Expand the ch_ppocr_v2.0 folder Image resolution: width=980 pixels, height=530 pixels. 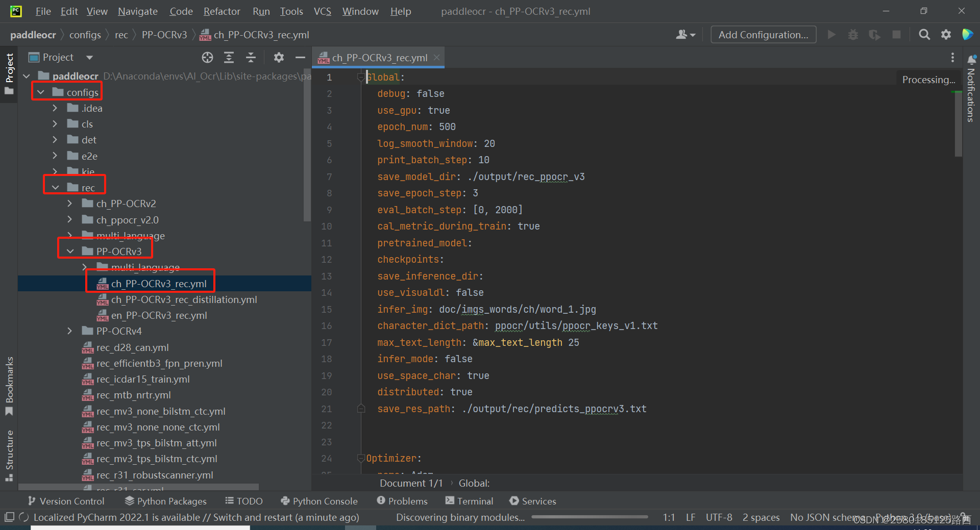pos(70,220)
